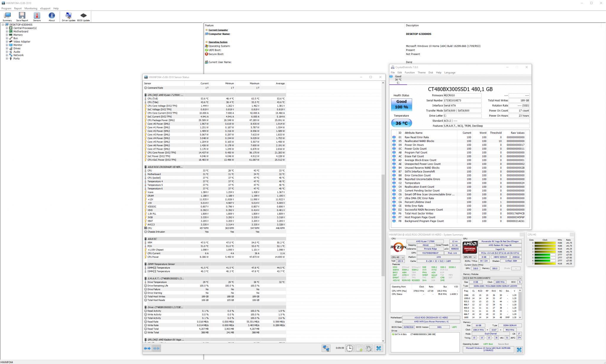Open the Language menu in CrystalDiskInfo

449,73
